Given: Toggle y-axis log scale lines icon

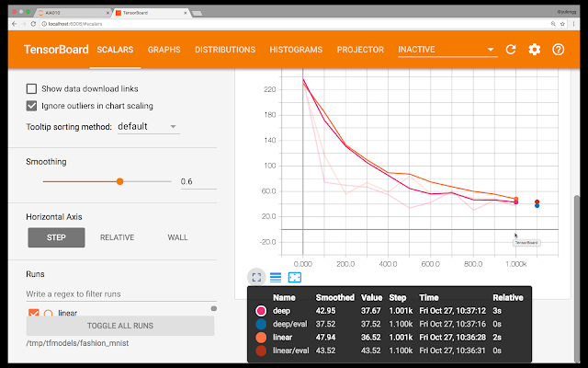Looking at the screenshot, I should [276, 278].
